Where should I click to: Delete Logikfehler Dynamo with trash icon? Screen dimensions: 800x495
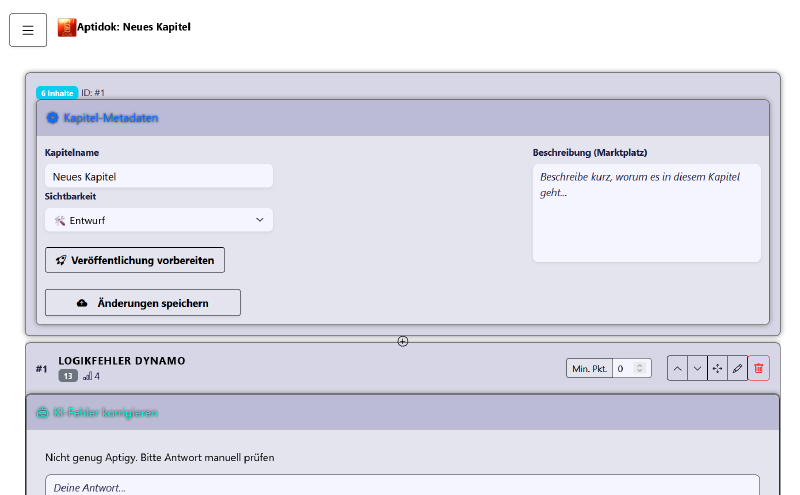click(759, 368)
